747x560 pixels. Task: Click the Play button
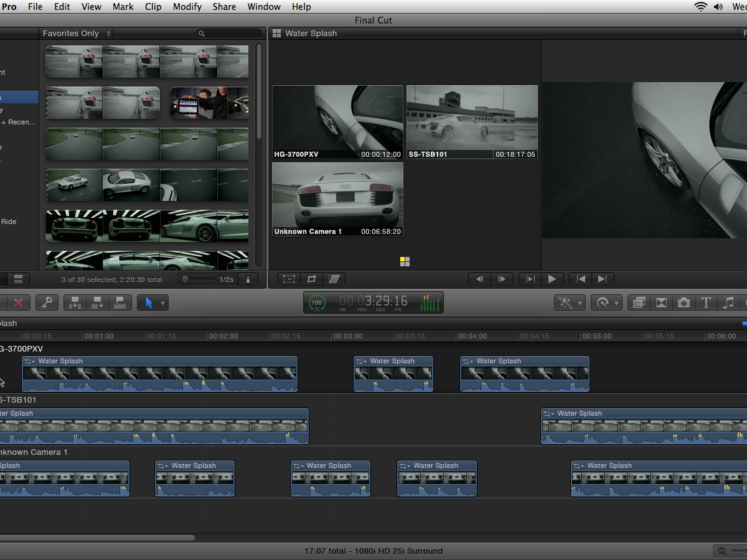click(x=552, y=279)
